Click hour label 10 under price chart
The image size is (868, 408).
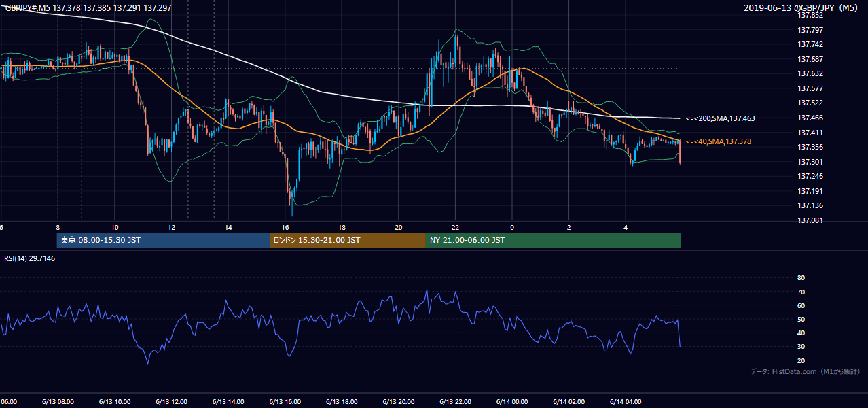coord(115,228)
